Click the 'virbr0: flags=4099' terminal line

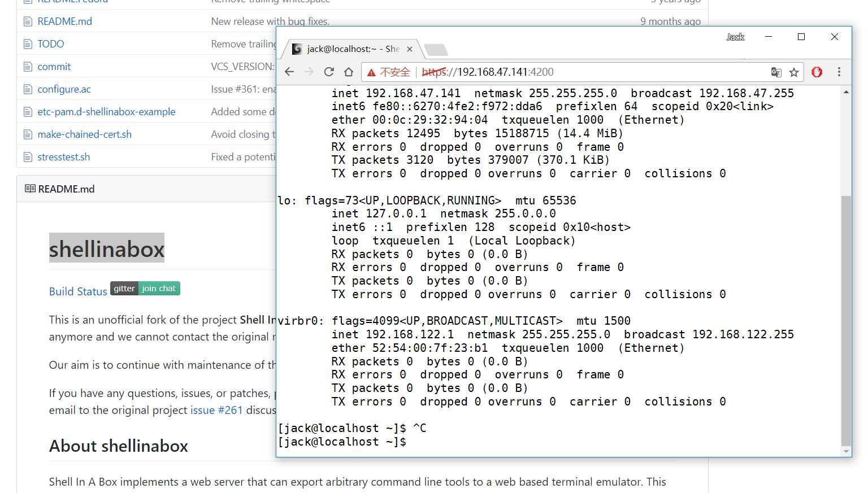coord(454,321)
